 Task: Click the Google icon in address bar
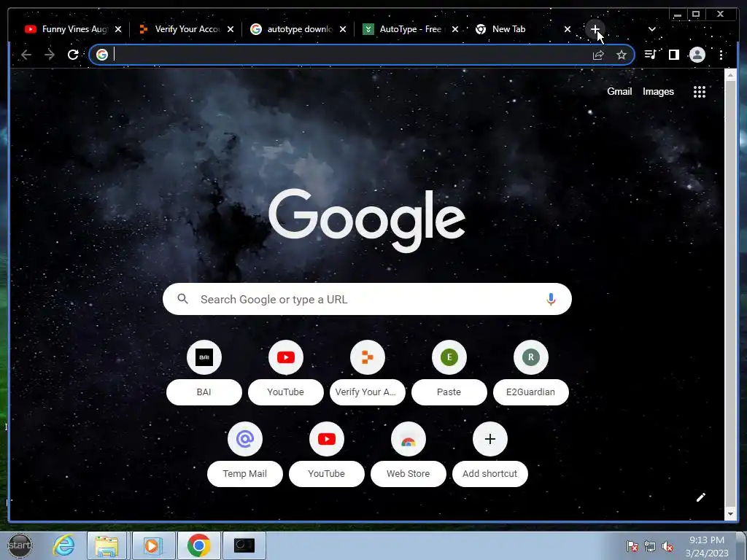(x=102, y=55)
